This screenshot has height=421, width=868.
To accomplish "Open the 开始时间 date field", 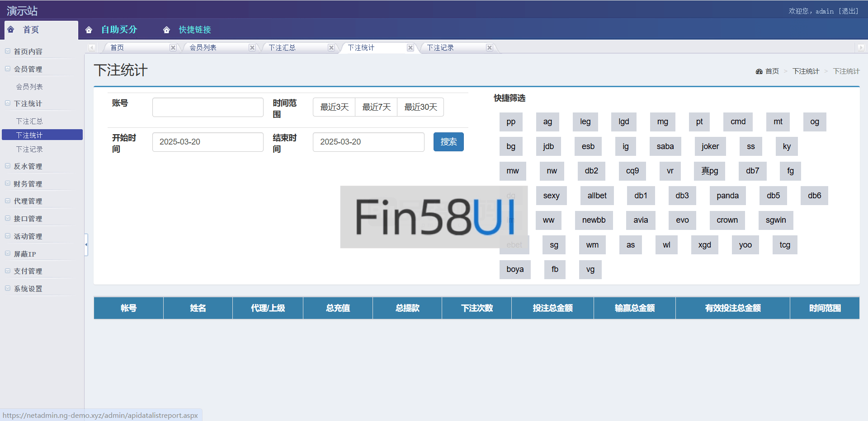I will pos(208,142).
